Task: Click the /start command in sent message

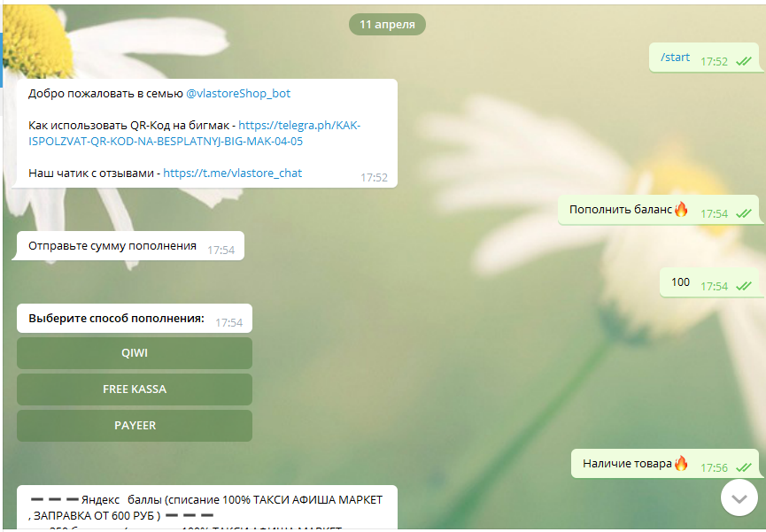Action: tap(675, 58)
